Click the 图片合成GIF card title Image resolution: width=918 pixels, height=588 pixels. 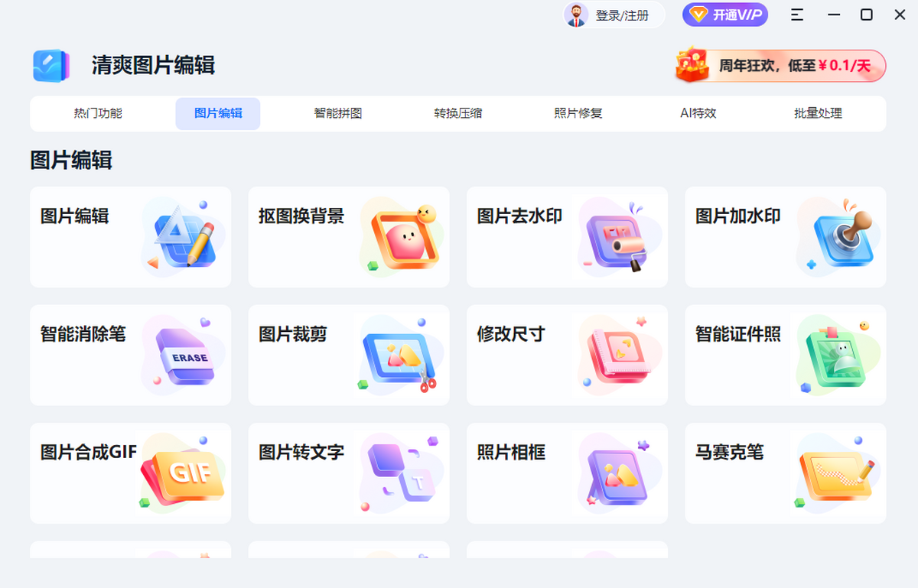[x=89, y=452]
